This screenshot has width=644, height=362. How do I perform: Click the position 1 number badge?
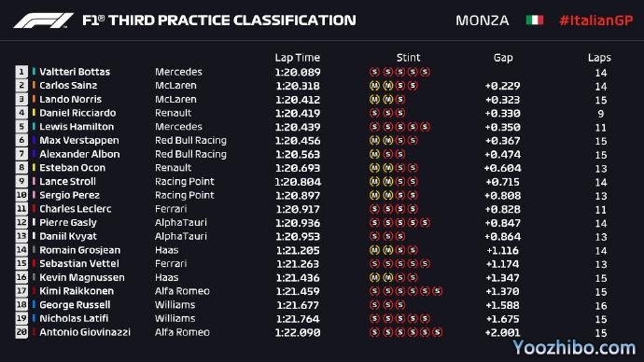click(21, 72)
